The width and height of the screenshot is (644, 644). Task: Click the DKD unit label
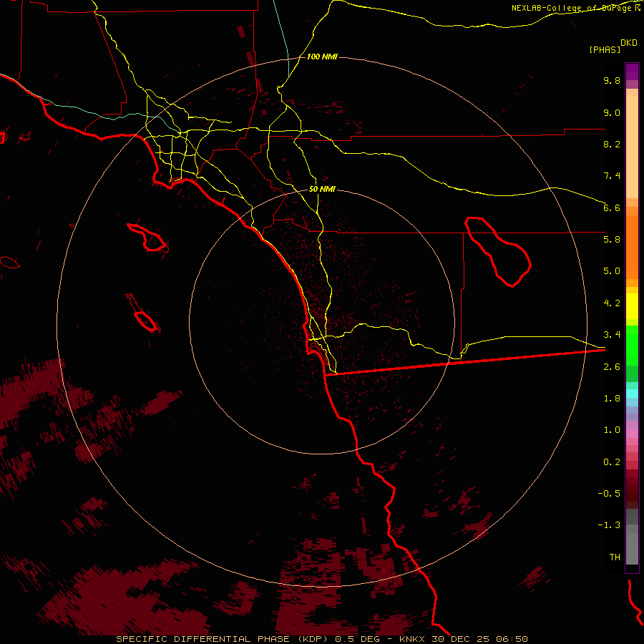click(x=629, y=43)
